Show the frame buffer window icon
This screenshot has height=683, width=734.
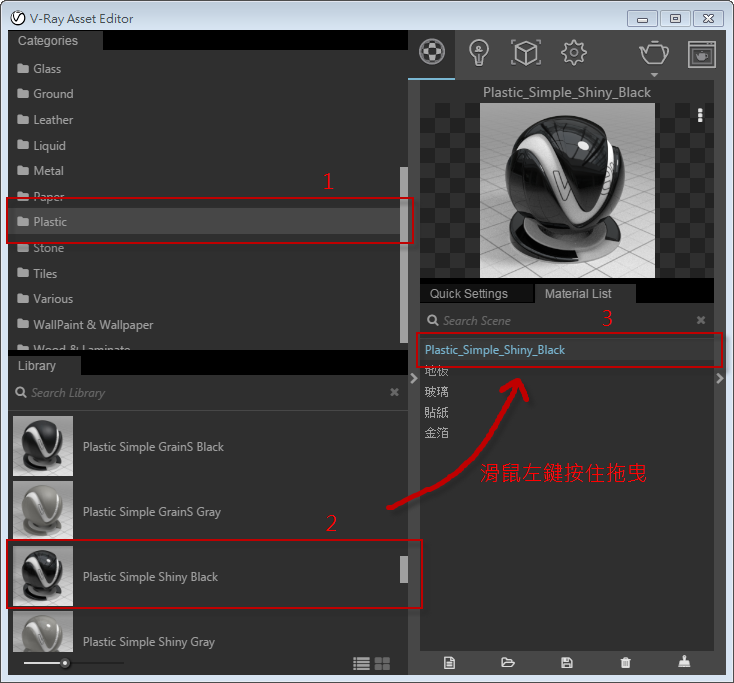click(x=701, y=52)
